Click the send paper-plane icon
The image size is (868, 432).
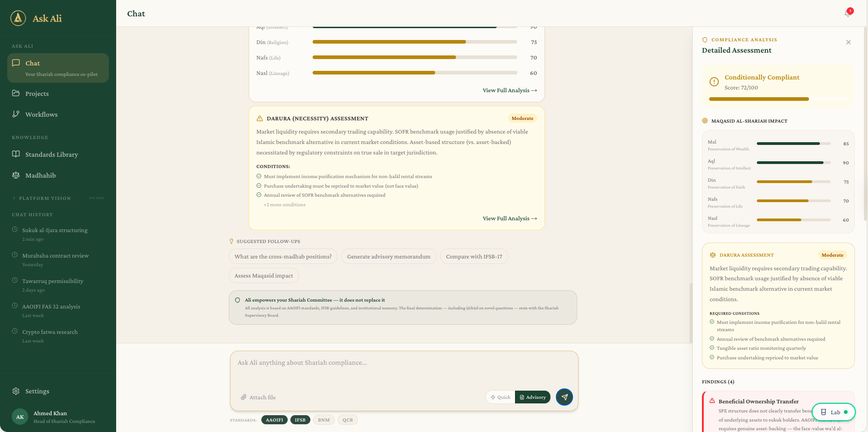click(564, 397)
